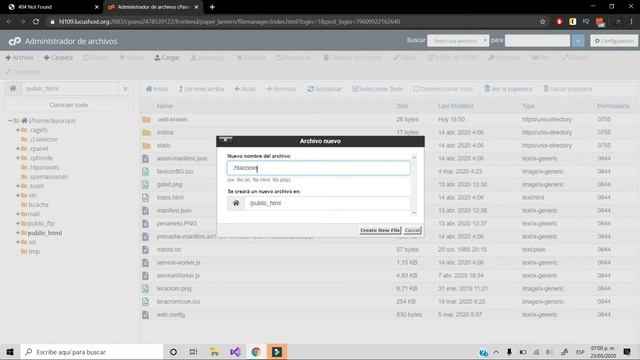Screen dimensions: 640x360
Task: Reload the page in browser
Action: point(36,22)
